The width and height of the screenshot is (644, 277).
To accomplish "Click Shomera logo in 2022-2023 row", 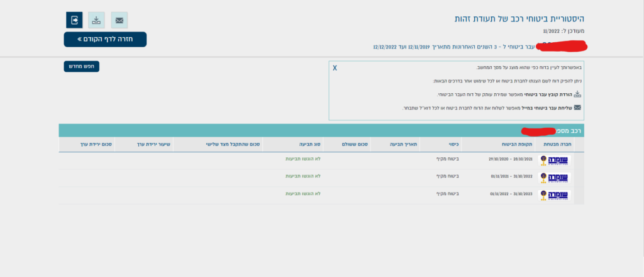I will click(x=554, y=195).
